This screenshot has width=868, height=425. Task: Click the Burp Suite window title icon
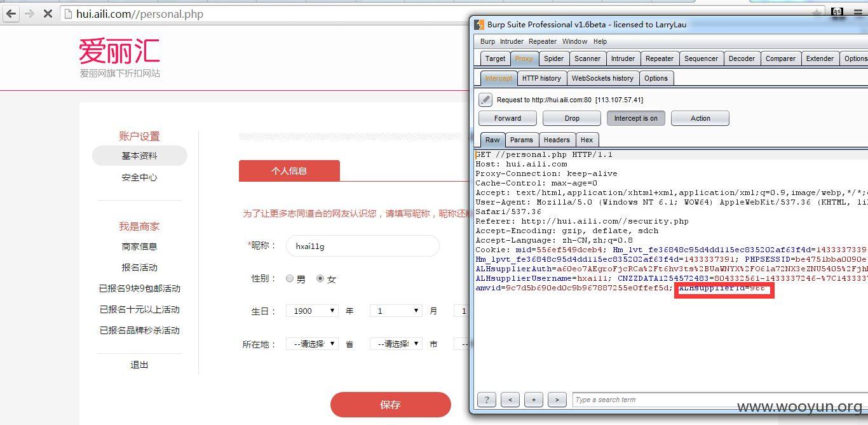click(x=480, y=25)
